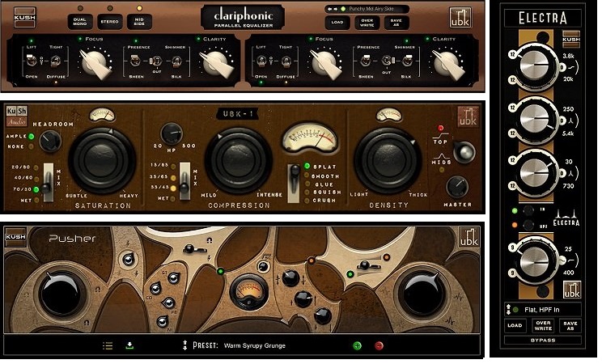Click UBK logo on UBK-1

click(x=468, y=116)
